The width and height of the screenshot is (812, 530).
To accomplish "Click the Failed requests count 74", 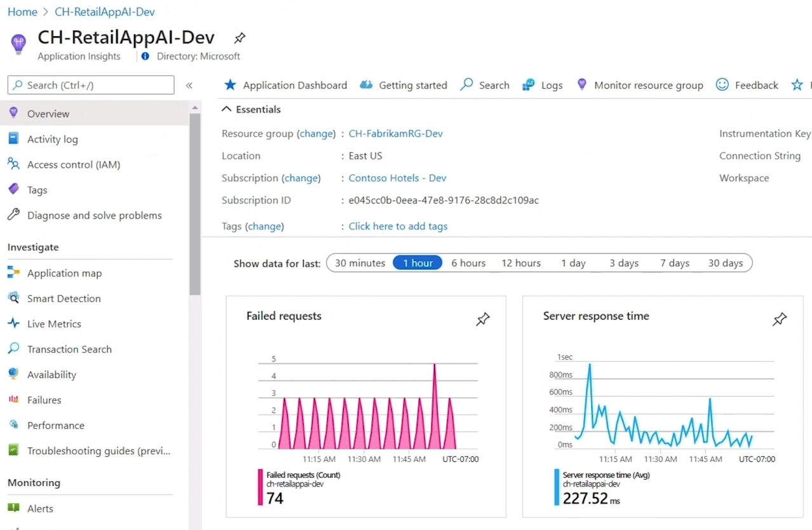I will [x=275, y=498].
